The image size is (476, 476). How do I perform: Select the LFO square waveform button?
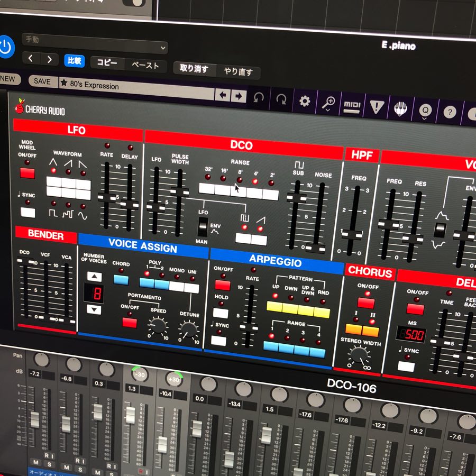click(54, 192)
